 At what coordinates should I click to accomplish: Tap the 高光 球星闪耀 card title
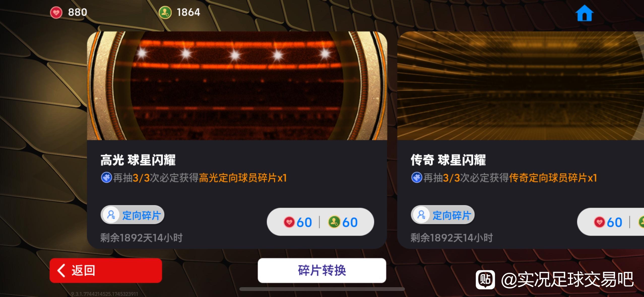tap(138, 160)
